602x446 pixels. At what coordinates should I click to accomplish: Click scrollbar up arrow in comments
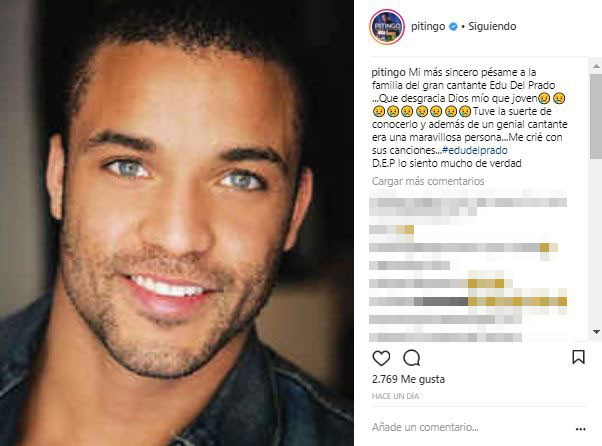coord(596,66)
